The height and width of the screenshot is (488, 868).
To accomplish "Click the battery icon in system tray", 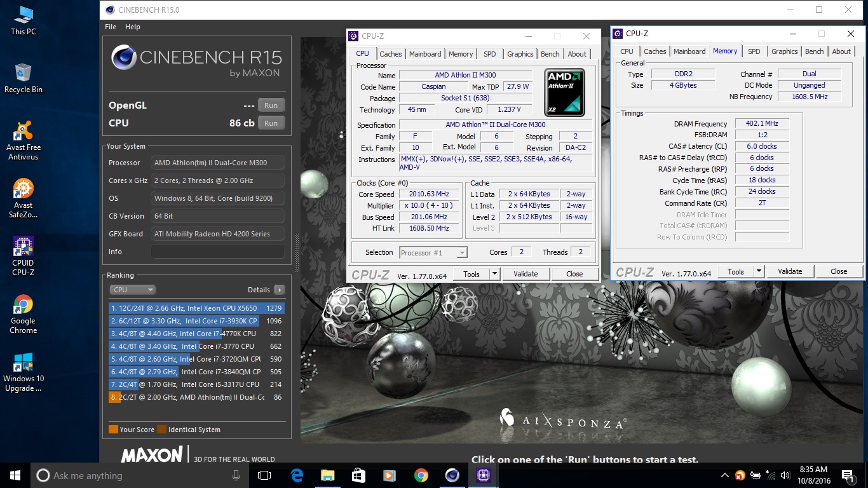I will click(756, 475).
